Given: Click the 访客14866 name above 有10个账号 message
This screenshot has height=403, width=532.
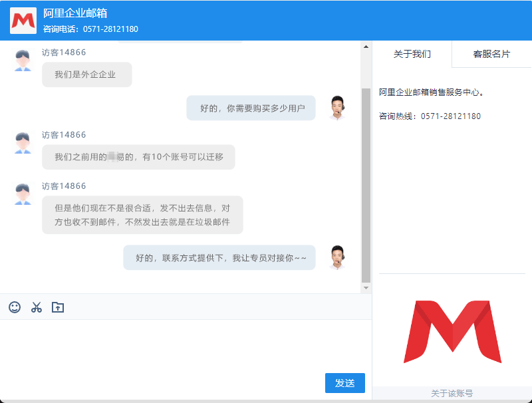Looking at the screenshot, I should [64, 135].
